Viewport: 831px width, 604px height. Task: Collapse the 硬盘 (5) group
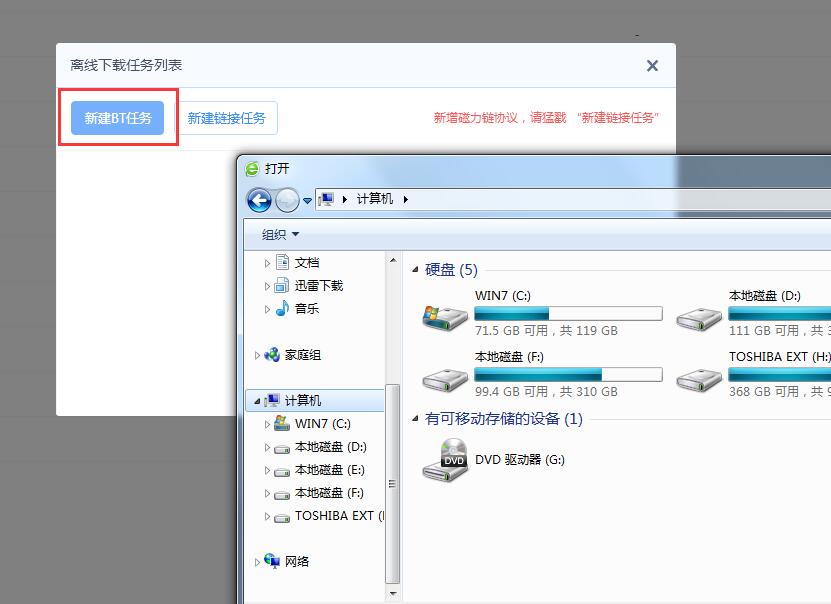[x=416, y=270]
